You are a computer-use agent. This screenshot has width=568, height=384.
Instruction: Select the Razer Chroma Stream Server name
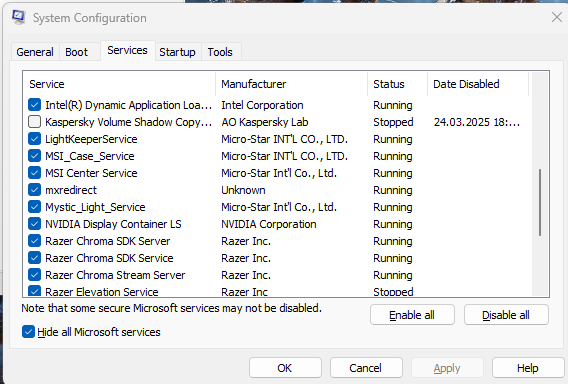(x=115, y=275)
